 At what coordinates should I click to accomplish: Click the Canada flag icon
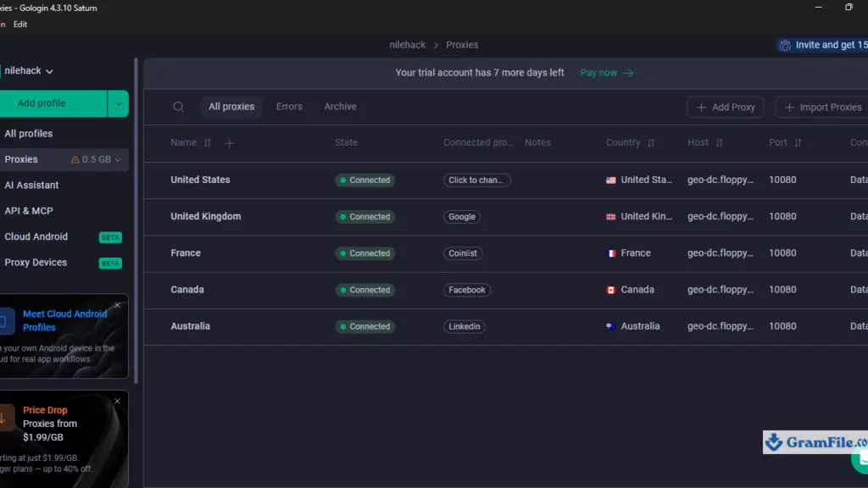point(610,290)
